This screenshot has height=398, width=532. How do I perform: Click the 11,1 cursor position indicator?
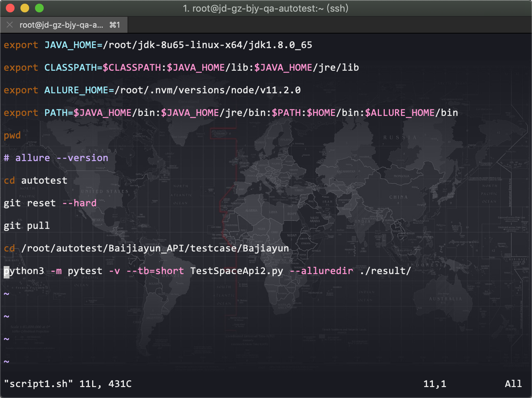[435, 384]
